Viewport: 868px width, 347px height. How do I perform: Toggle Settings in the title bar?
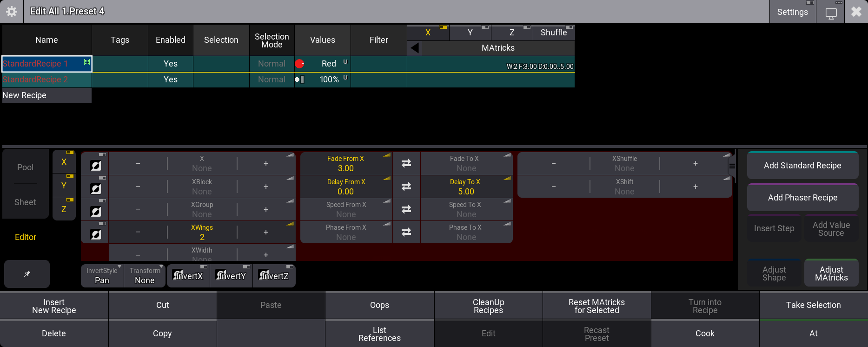coord(793,12)
